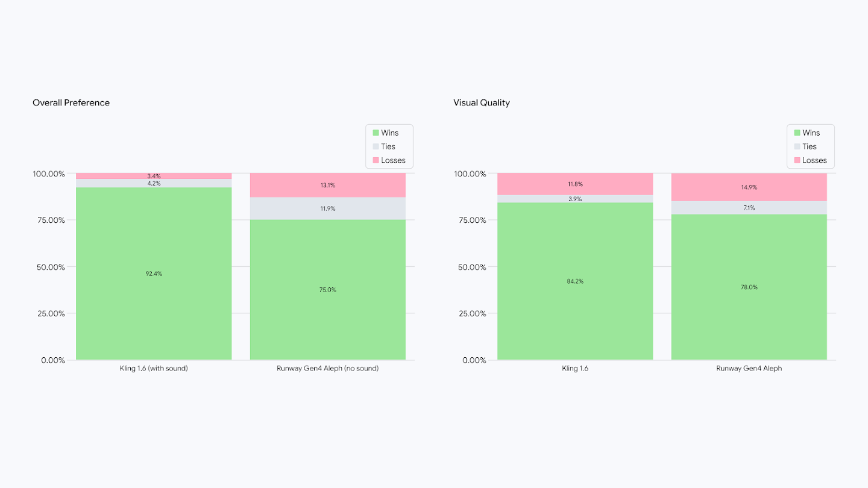Click the pink Losses swatch in Visual Quality legend
Viewport: 868px width, 488px height.
click(797, 160)
